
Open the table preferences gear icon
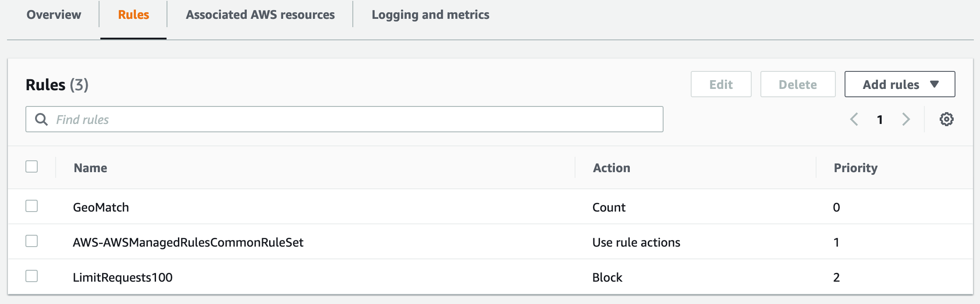pos(946,119)
